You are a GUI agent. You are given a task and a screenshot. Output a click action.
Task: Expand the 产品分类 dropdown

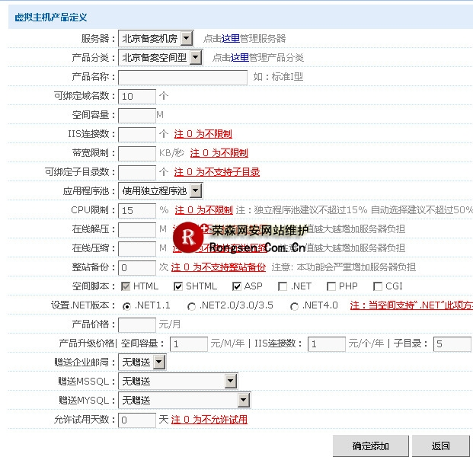(195, 57)
